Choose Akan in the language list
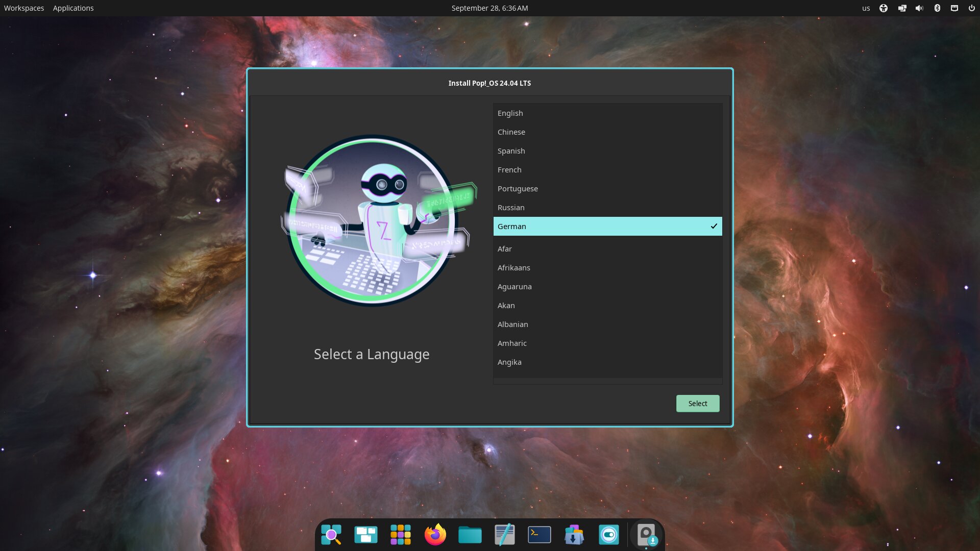Viewport: 980px width, 551px height. 608,306
